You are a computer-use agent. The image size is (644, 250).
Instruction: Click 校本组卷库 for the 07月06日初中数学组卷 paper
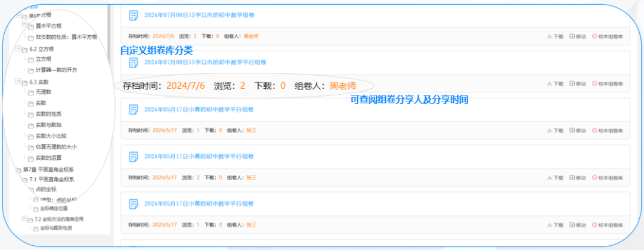608,36
